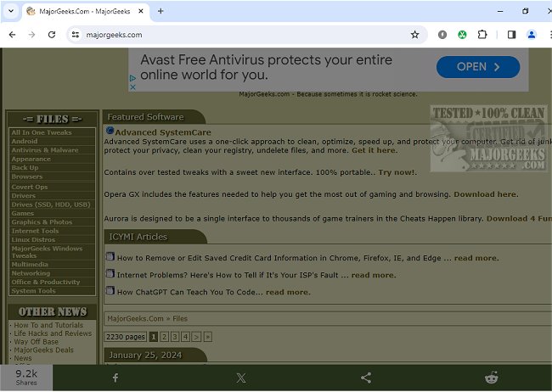The width and height of the screenshot is (552, 392).
Task: Click the 'Try now!' link
Action: (397, 172)
